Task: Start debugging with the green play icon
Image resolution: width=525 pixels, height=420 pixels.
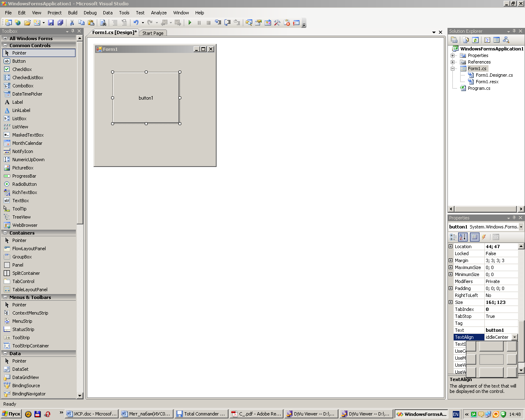Action: (x=189, y=23)
